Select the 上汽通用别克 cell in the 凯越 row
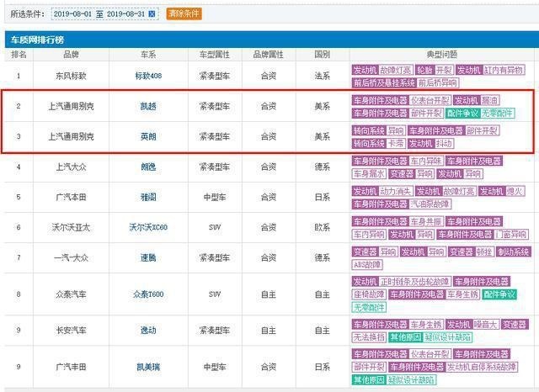Viewport: 539px width, 392px height. (71, 106)
